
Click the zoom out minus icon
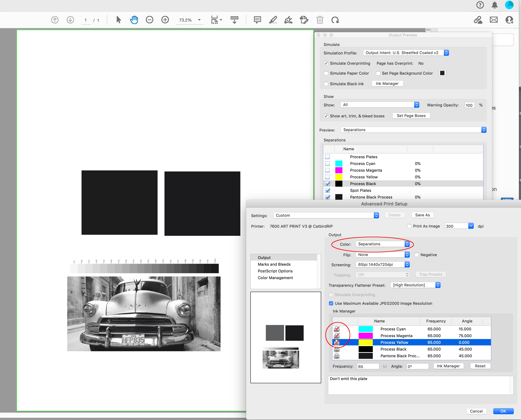[x=150, y=20]
